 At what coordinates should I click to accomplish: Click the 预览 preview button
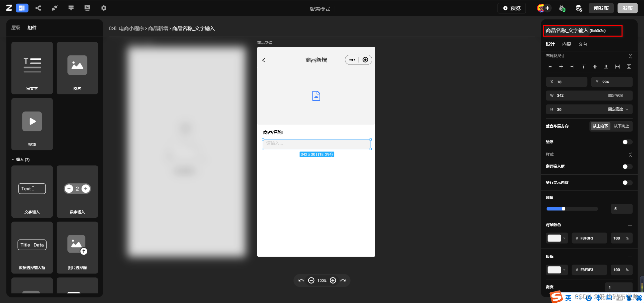[512, 8]
